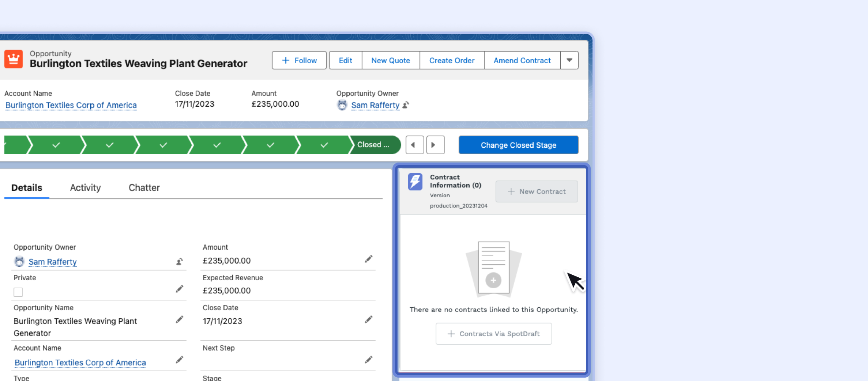This screenshot has height=381, width=868.
Task: Click change owner icon in Details Opportunity Owner row
Action: coord(180,262)
